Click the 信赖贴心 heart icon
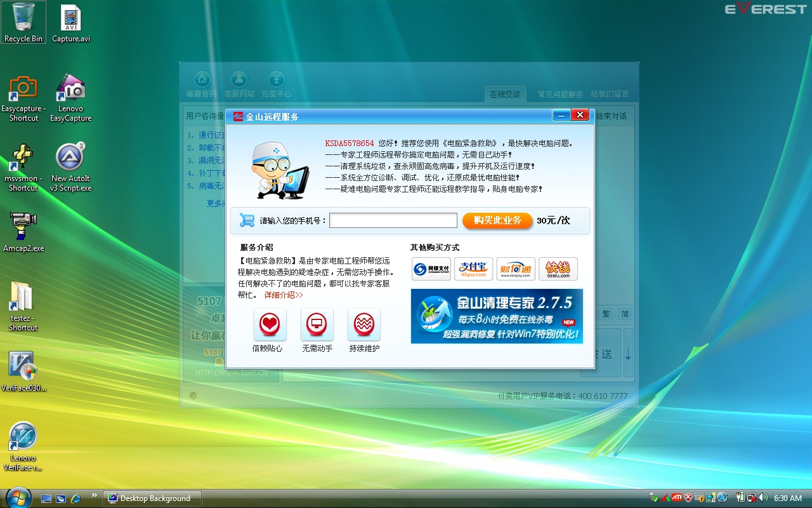812x508 pixels. point(270,324)
